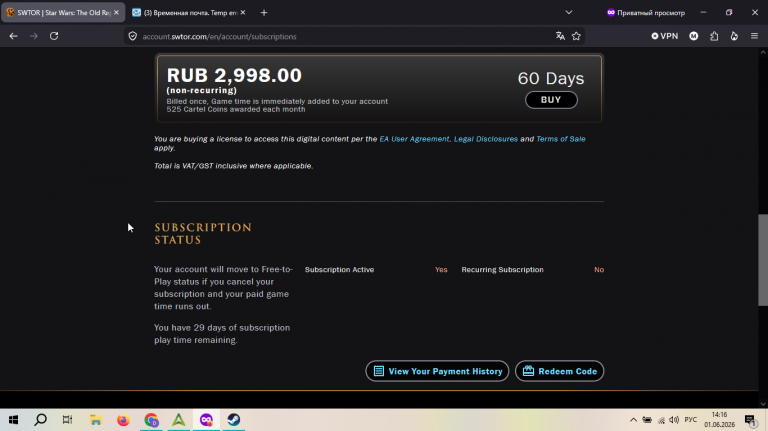The image size is (768, 431).
Task: Open the notification center icon
Action: (x=750, y=420)
